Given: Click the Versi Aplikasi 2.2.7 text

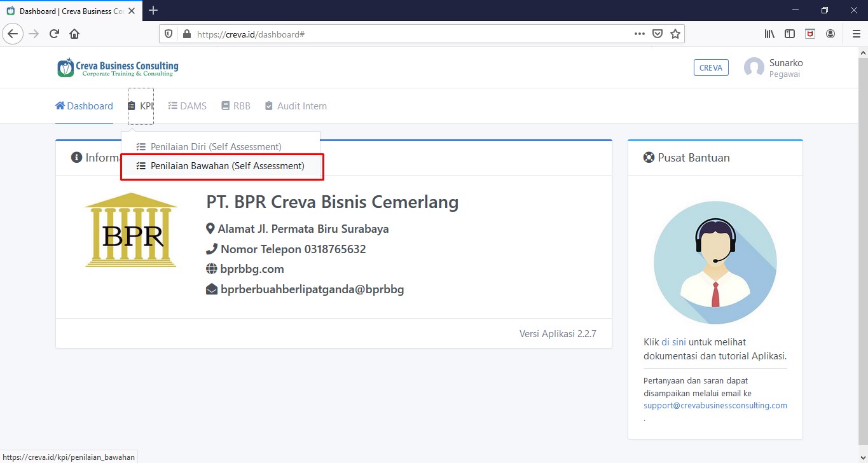Looking at the screenshot, I should tap(558, 334).
